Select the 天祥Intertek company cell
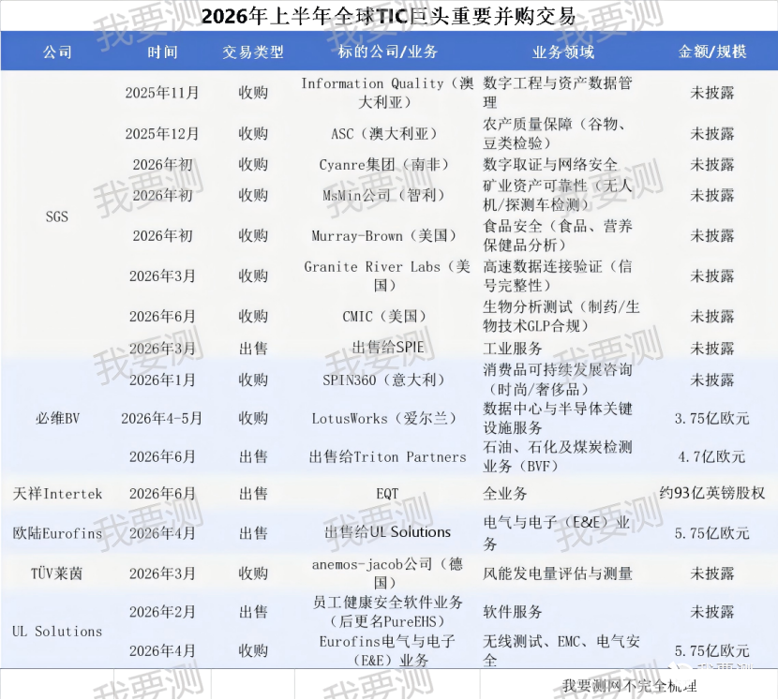Image resolution: width=778 pixels, height=700 pixels. pyautogui.click(x=57, y=494)
